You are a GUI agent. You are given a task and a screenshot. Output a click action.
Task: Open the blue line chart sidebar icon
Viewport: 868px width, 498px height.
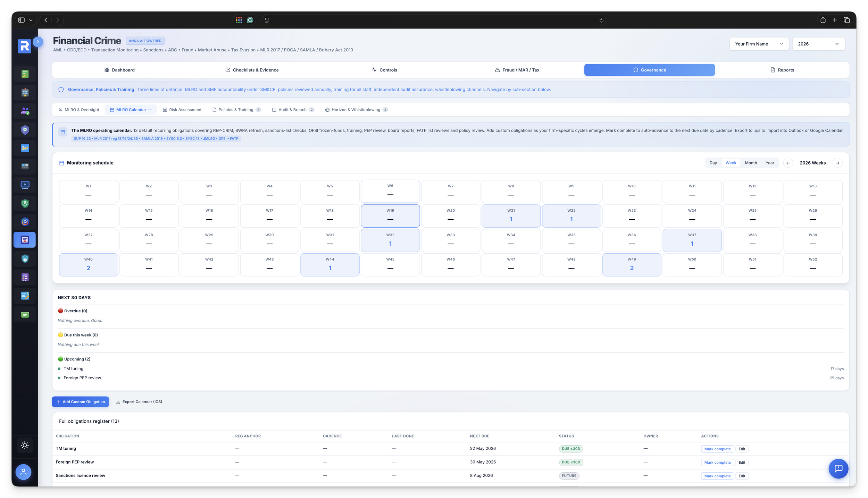click(25, 148)
